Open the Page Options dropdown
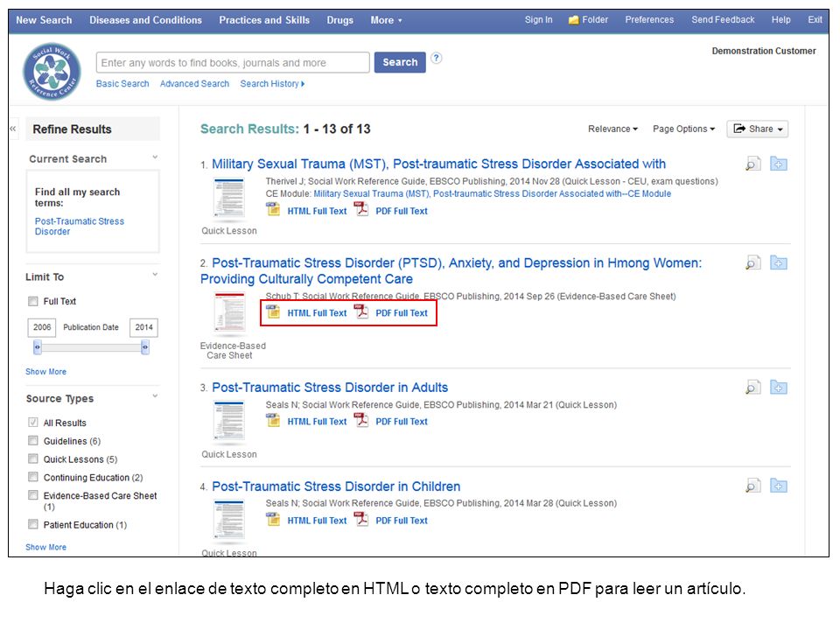Viewport: 840px width, 630px height. 683,129
